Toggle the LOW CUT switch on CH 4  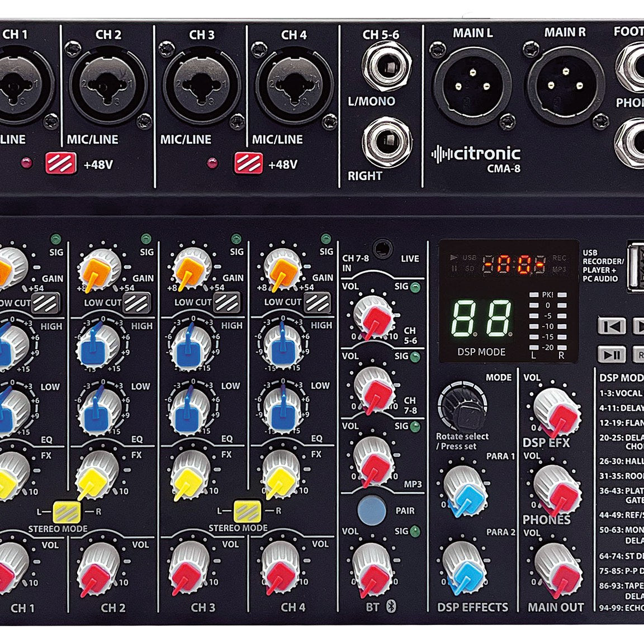pos(316,302)
